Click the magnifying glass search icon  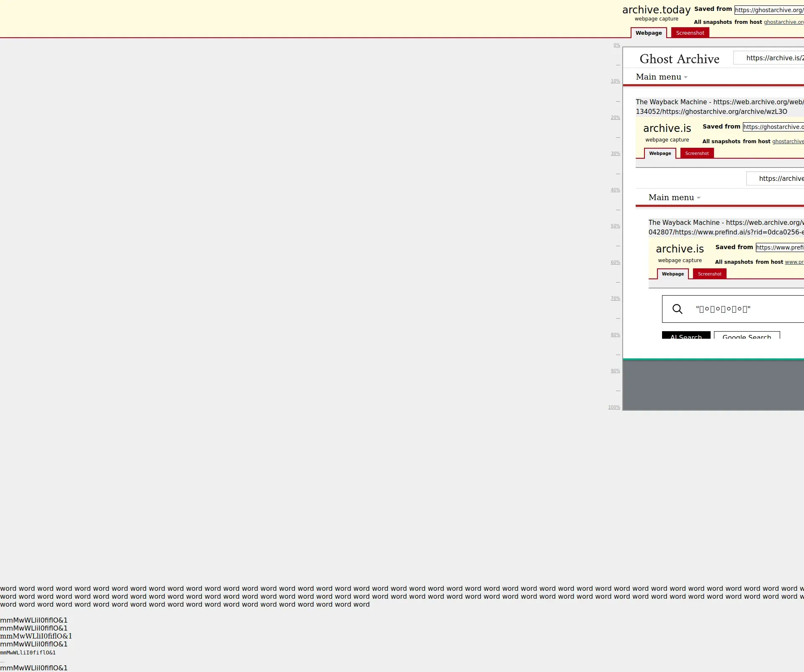[x=677, y=309]
